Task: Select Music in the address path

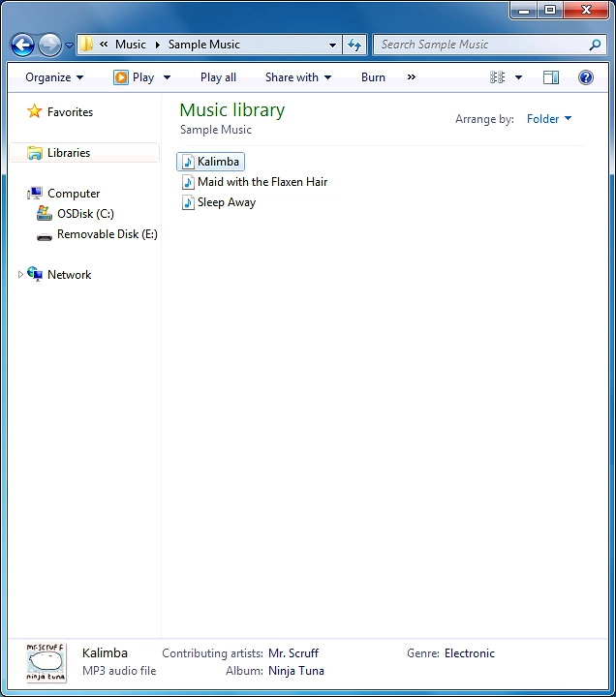Action: tap(131, 45)
